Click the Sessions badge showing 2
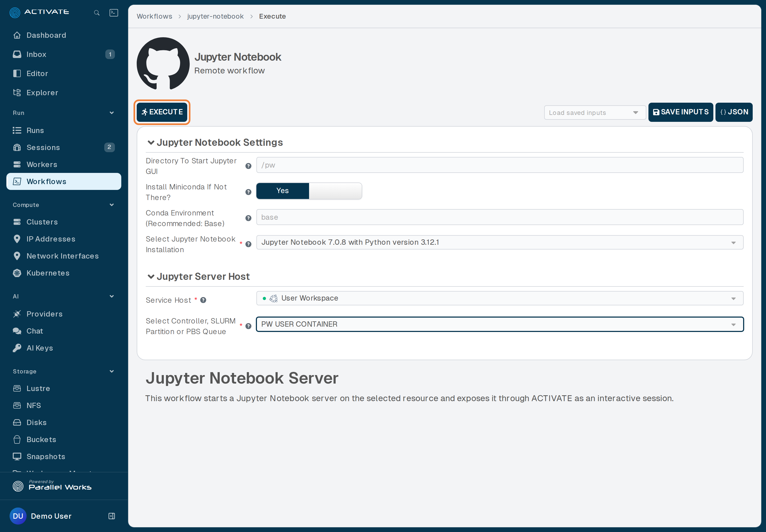 click(109, 147)
